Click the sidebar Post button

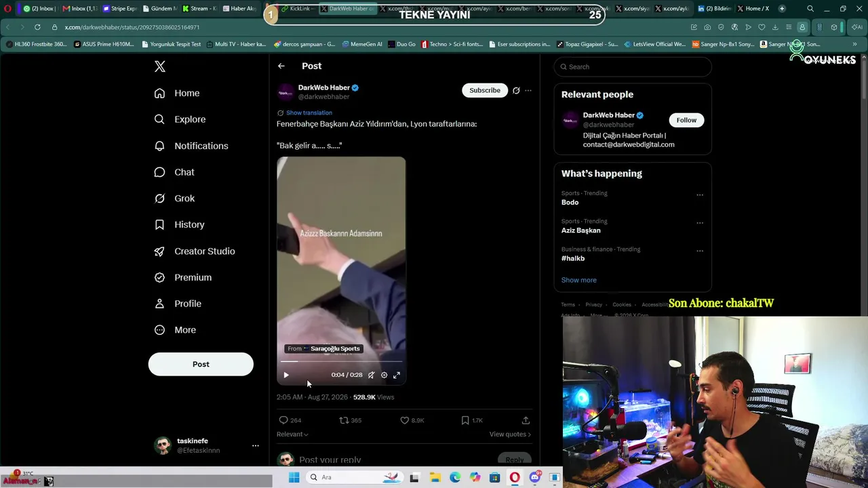(x=201, y=364)
